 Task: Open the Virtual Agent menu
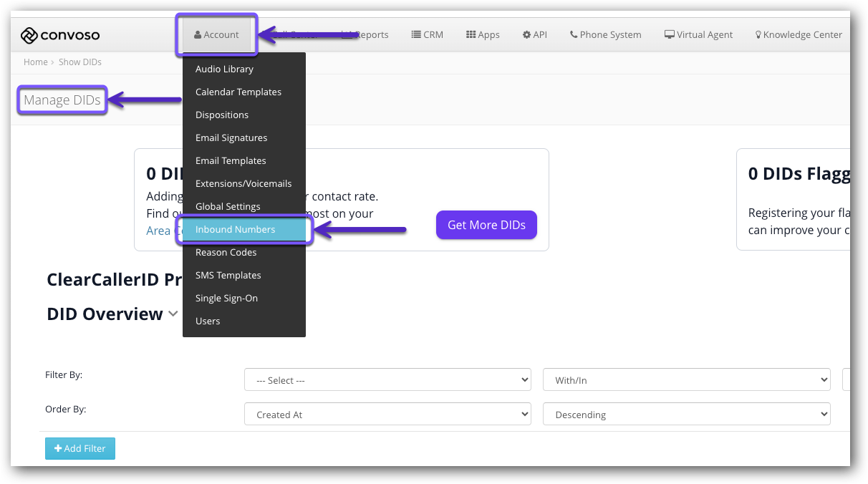click(x=698, y=34)
